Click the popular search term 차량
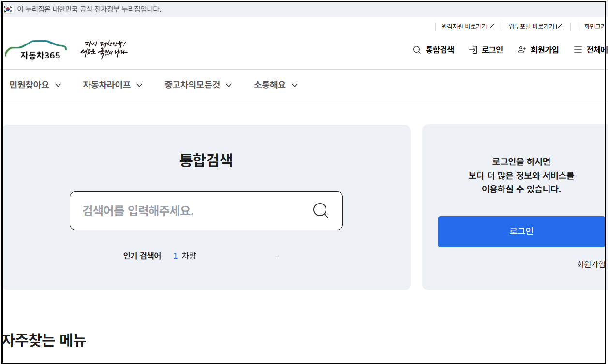Viewport: 608px width, 364px height. (x=189, y=255)
